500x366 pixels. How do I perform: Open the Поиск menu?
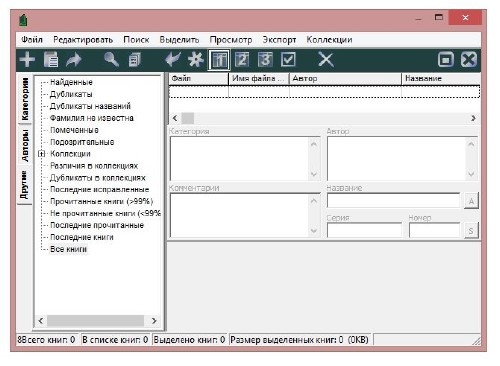pyautogui.click(x=136, y=40)
